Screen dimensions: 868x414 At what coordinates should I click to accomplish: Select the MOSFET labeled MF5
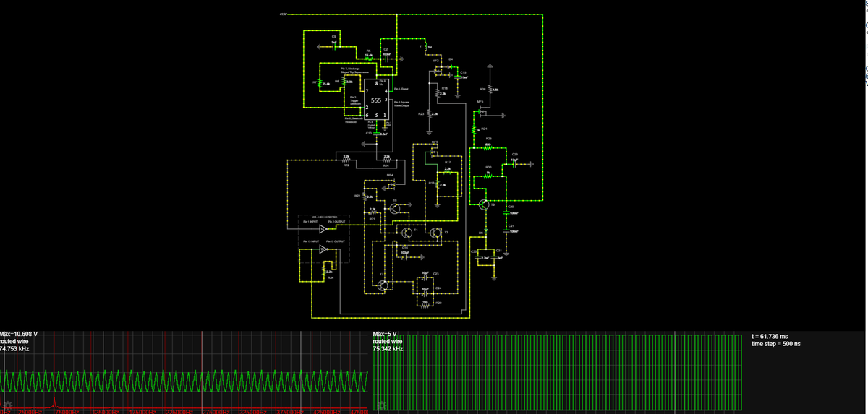click(483, 112)
